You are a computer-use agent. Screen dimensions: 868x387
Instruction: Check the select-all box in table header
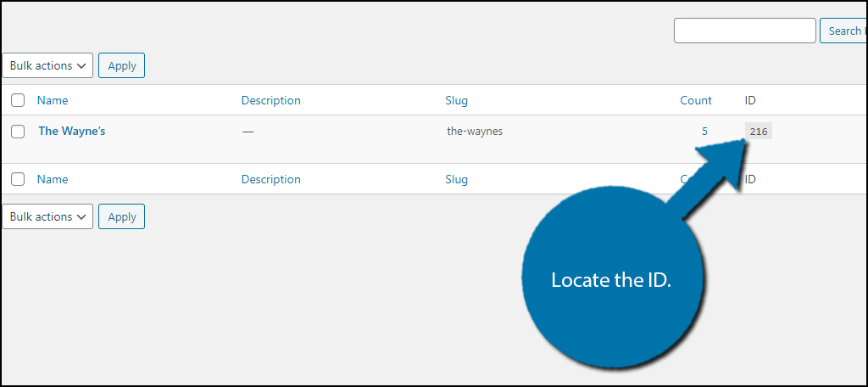point(18,100)
